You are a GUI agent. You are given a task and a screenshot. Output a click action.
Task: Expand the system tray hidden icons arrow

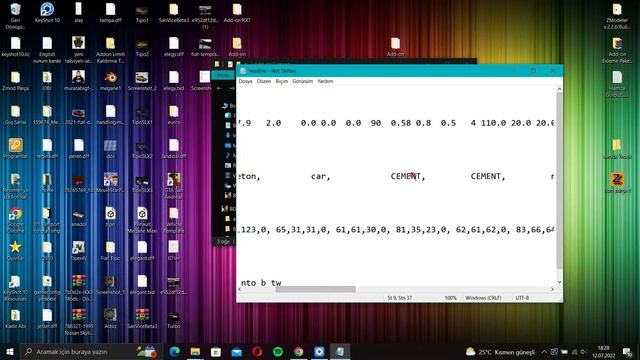tap(544, 352)
